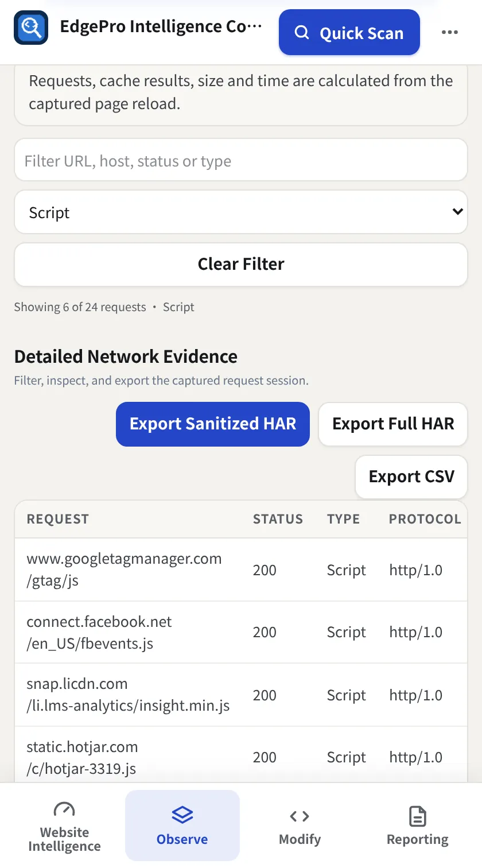The image size is (482, 868).
Task: Click the 200 status in the hotjar row
Action: tap(265, 757)
